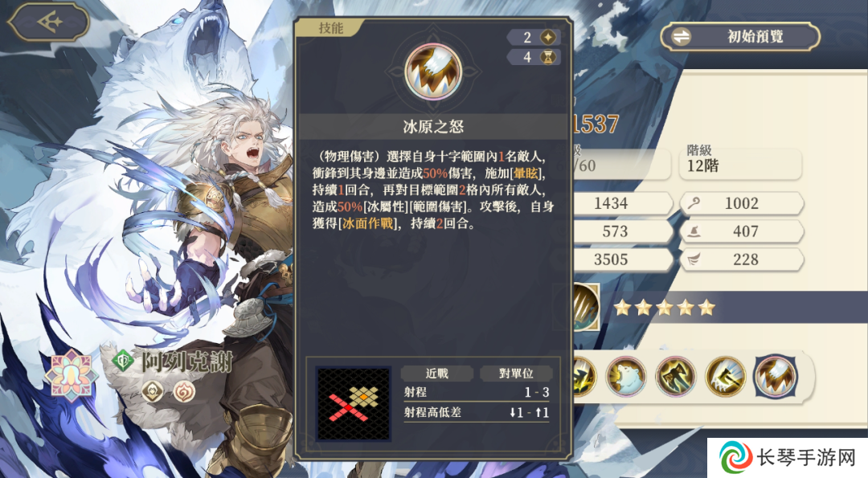
Task: Click the swap arrows on 初始預覽
Action: pyautogui.click(x=682, y=37)
